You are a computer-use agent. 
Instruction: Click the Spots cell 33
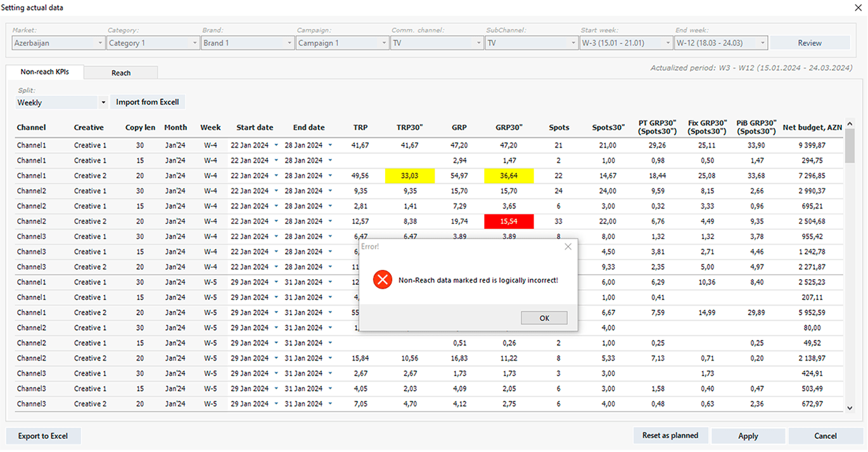(558, 221)
